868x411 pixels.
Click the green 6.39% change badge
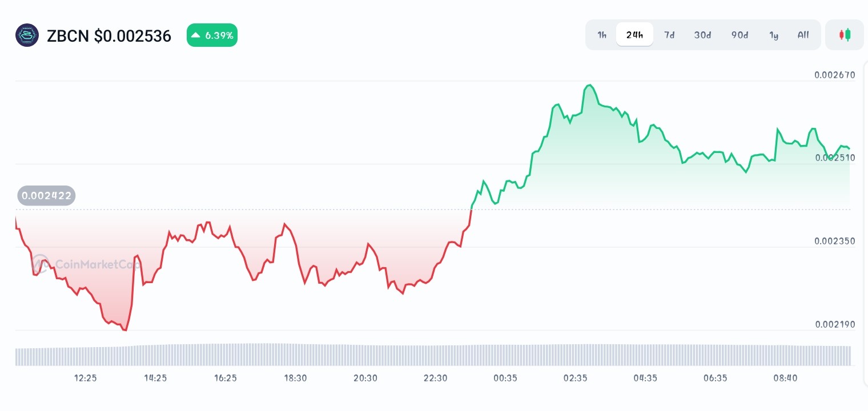212,35
